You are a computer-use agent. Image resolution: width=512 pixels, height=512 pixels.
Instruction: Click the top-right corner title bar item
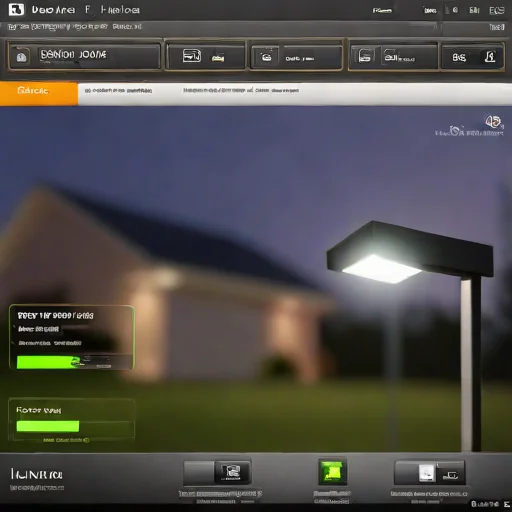click(x=496, y=11)
